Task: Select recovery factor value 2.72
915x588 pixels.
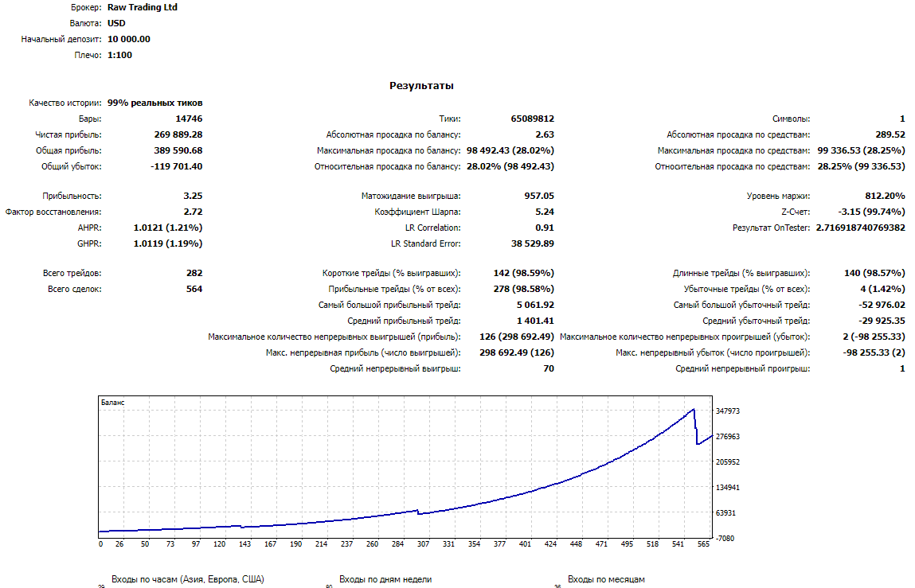Action: (194, 212)
